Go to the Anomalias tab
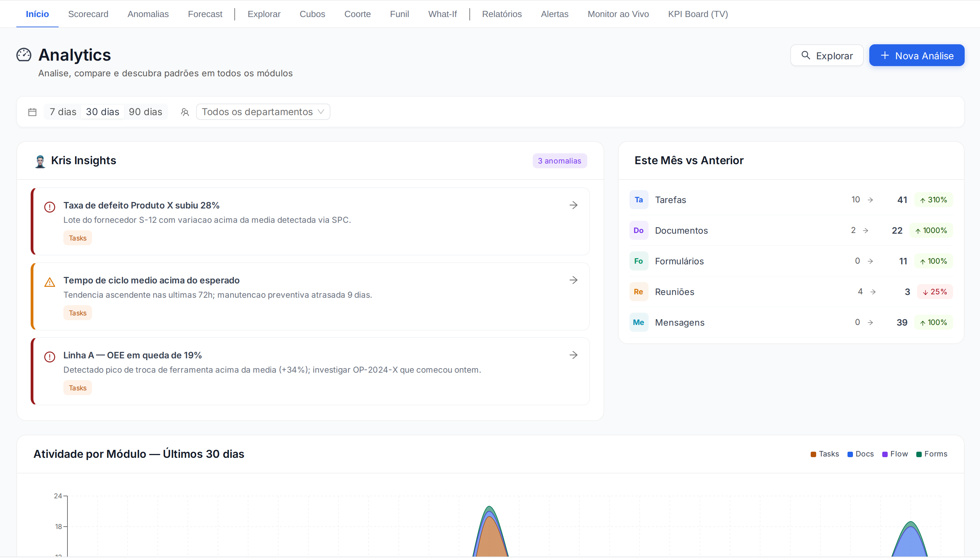The image size is (980, 560). tap(148, 14)
